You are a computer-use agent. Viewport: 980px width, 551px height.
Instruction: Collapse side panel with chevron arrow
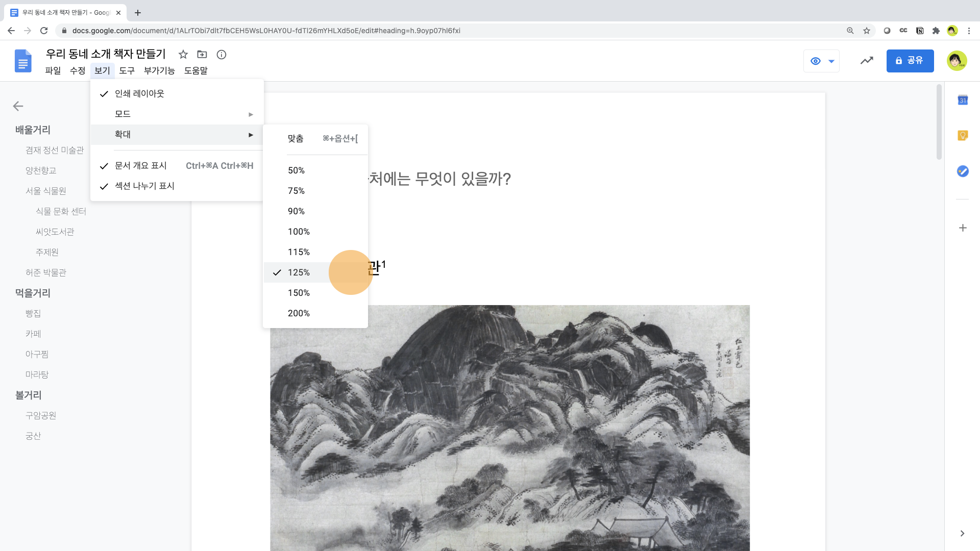click(x=962, y=534)
